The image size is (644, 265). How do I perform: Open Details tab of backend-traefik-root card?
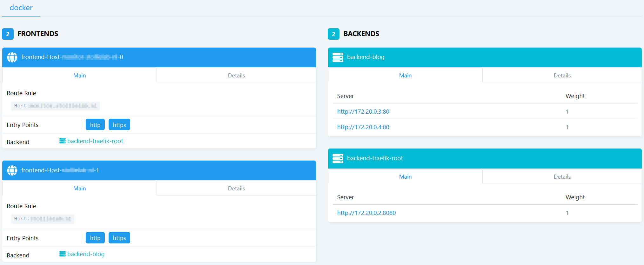click(x=562, y=177)
